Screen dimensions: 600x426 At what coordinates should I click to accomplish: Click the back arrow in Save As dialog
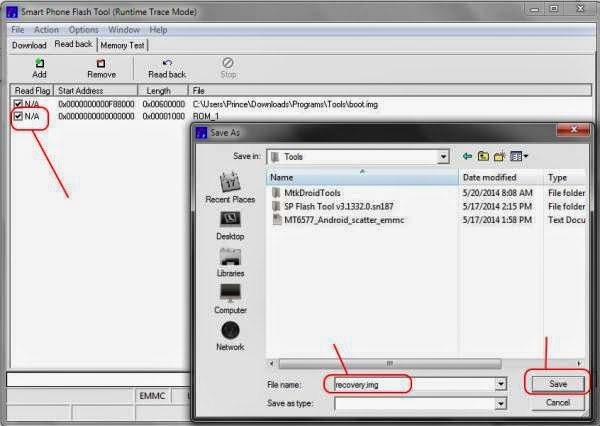(x=467, y=156)
